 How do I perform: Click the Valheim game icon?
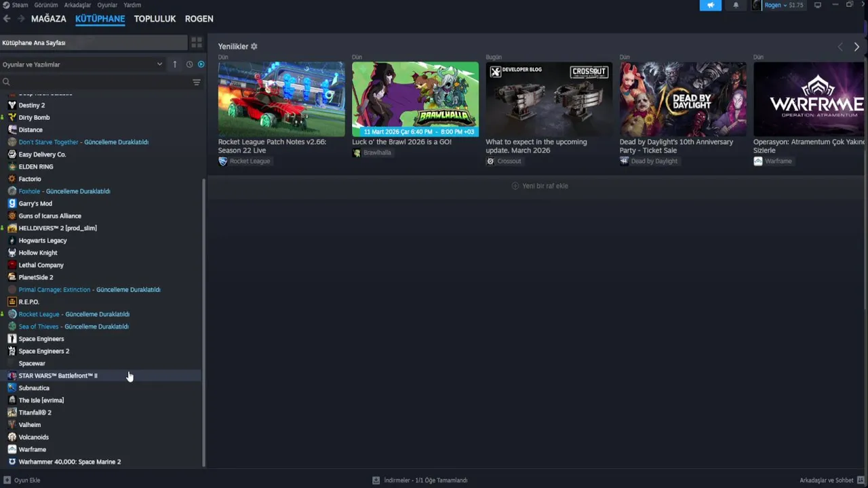12,425
